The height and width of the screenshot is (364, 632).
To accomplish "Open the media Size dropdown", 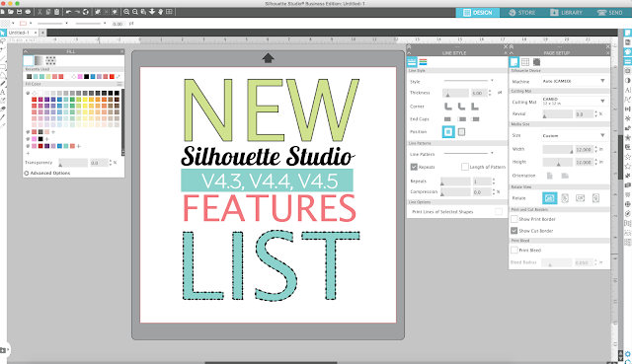I will 574,136.
